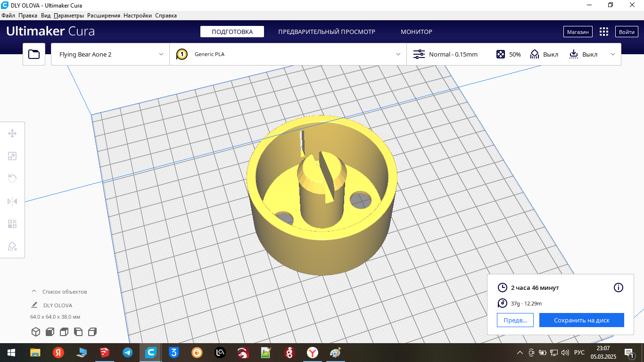Click the 37g · 12.29m material estimate
644x362 pixels.
(526, 304)
